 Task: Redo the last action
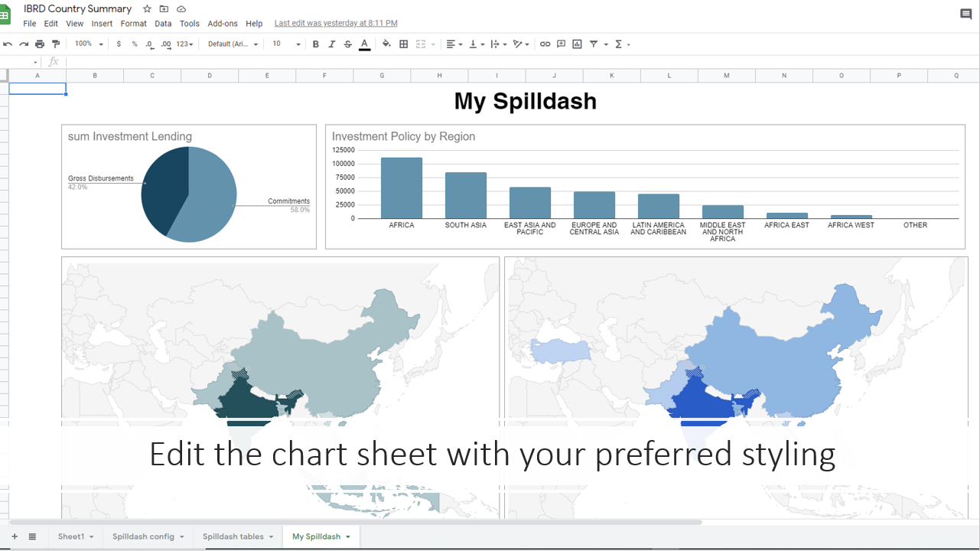[24, 44]
